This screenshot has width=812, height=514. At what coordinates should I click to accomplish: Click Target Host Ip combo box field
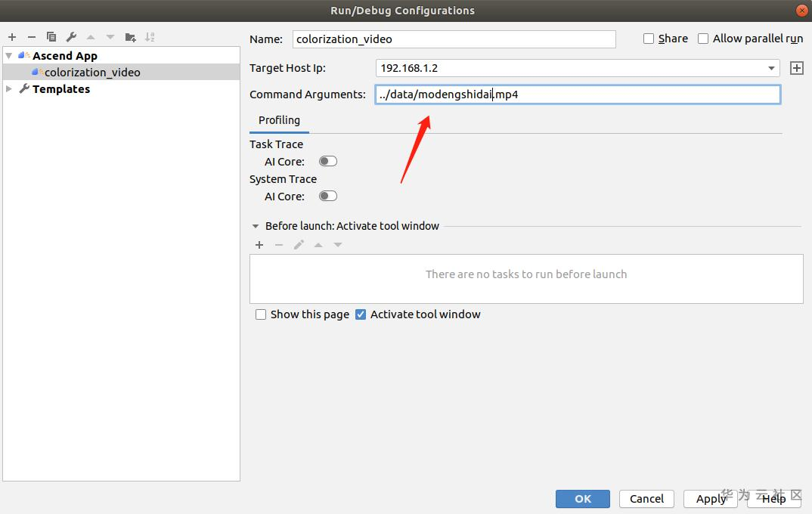578,68
